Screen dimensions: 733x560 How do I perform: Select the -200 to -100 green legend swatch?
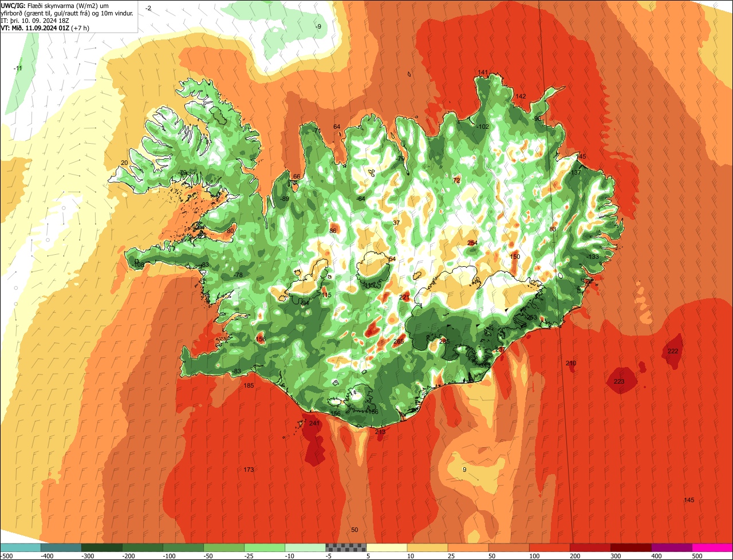tap(142, 547)
